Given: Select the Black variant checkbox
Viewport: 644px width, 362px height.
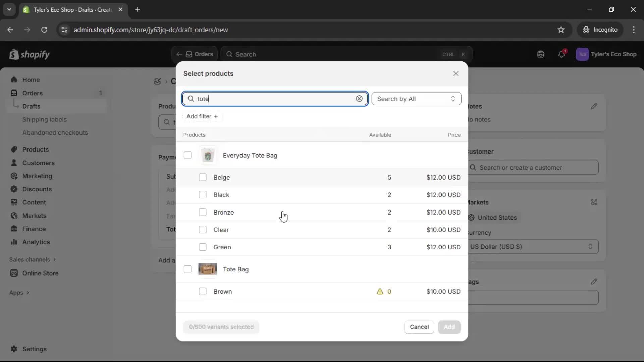Looking at the screenshot, I should [x=203, y=194].
